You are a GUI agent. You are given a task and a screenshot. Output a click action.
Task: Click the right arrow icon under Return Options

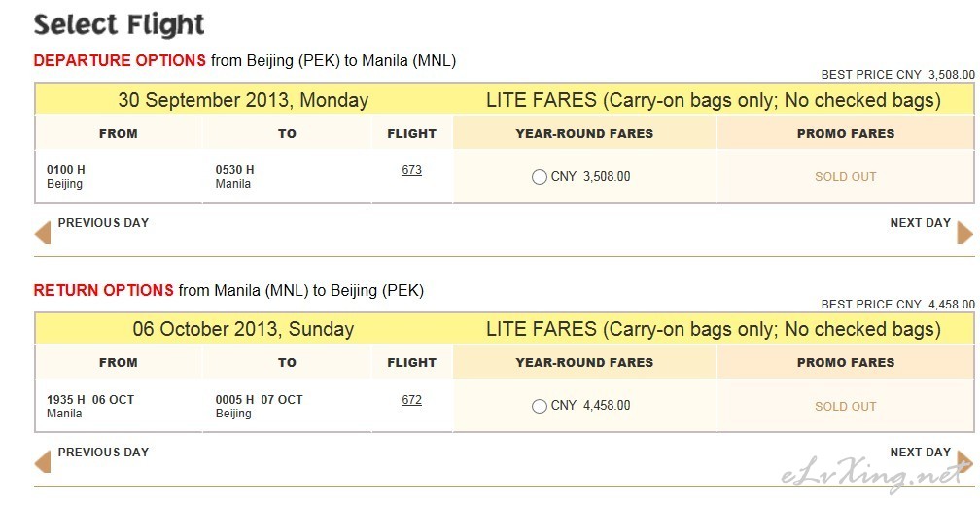pyautogui.click(x=965, y=462)
